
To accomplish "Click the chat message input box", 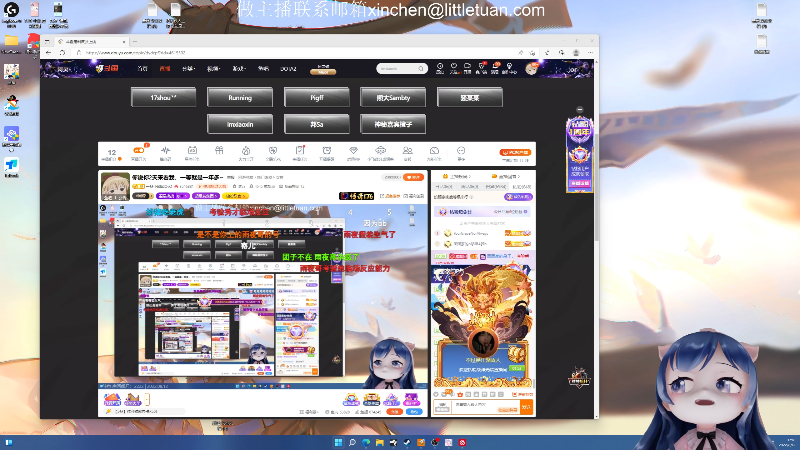I will (485, 407).
